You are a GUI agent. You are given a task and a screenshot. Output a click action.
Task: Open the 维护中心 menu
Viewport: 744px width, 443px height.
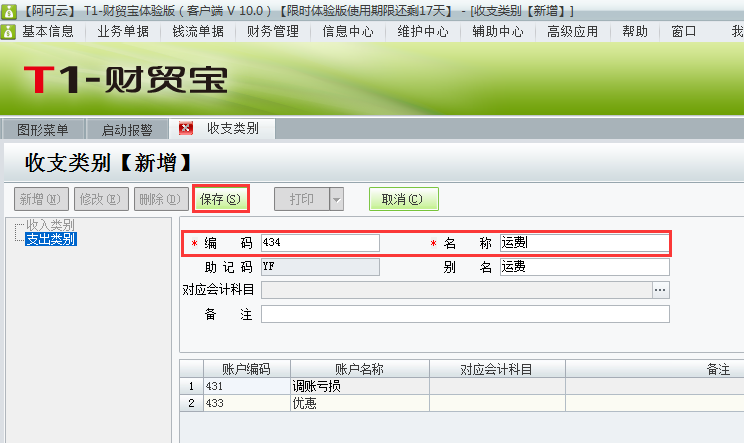coord(423,32)
